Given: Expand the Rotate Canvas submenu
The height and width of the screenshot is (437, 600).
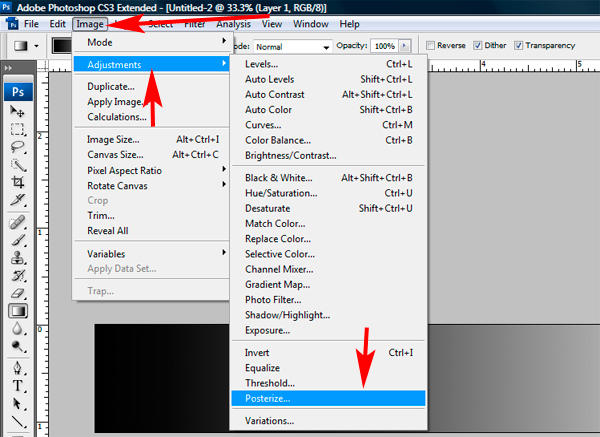Looking at the screenshot, I should (x=152, y=186).
